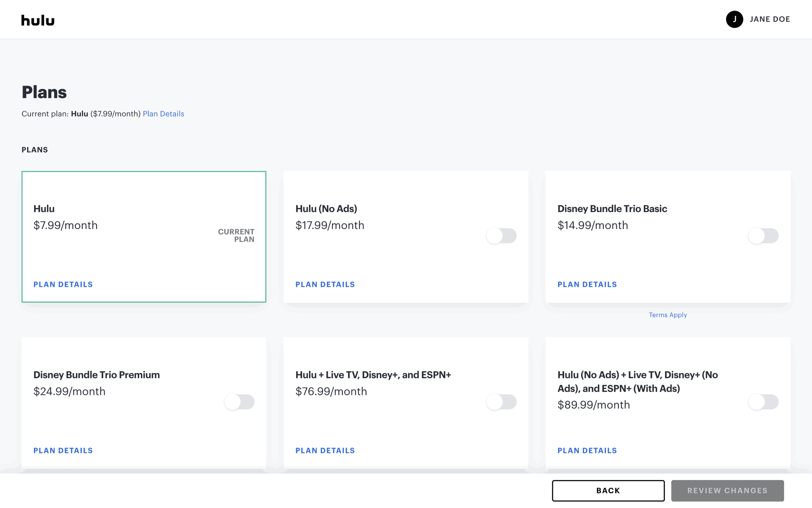Screen dimensions: 812x508
Task: Click the Disney Bundle Trio Basic title
Action: [x=612, y=209]
